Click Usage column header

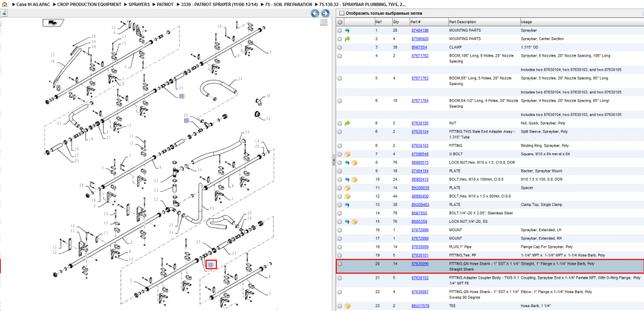pyautogui.click(x=581, y=22)
